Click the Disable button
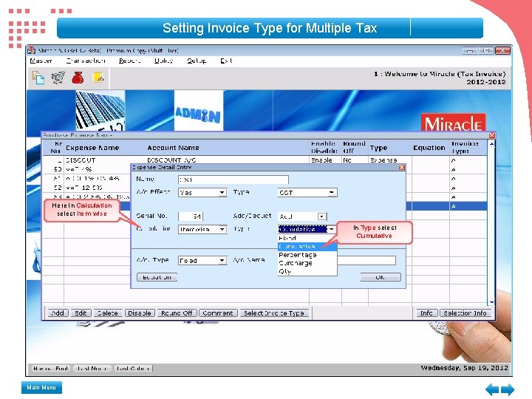The width and height of the screenshot is (532, 399). (x=140, y=313)
